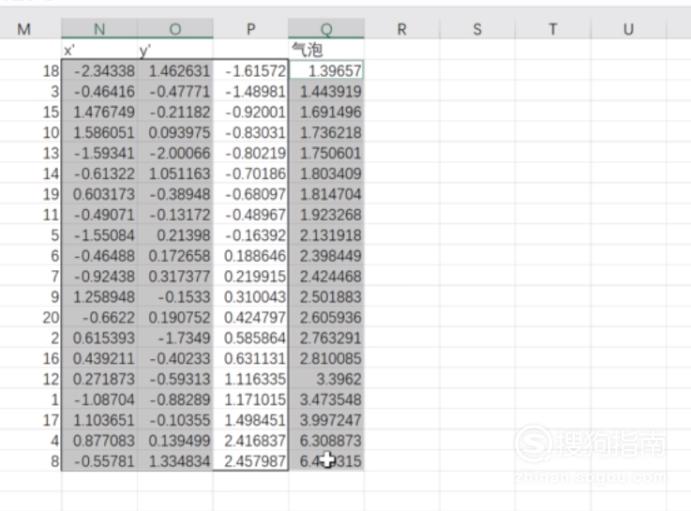The width and height of the screenshot is (691, 511).
Task: Select cell containing -0.92438
Action: (99, 276)
